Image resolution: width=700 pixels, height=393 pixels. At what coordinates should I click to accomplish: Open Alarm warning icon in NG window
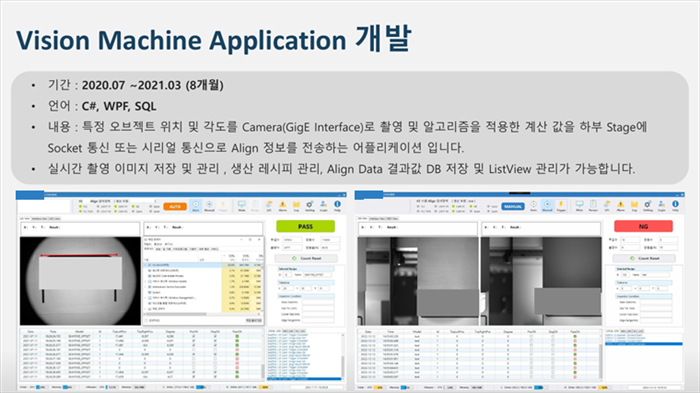point(621,205)
